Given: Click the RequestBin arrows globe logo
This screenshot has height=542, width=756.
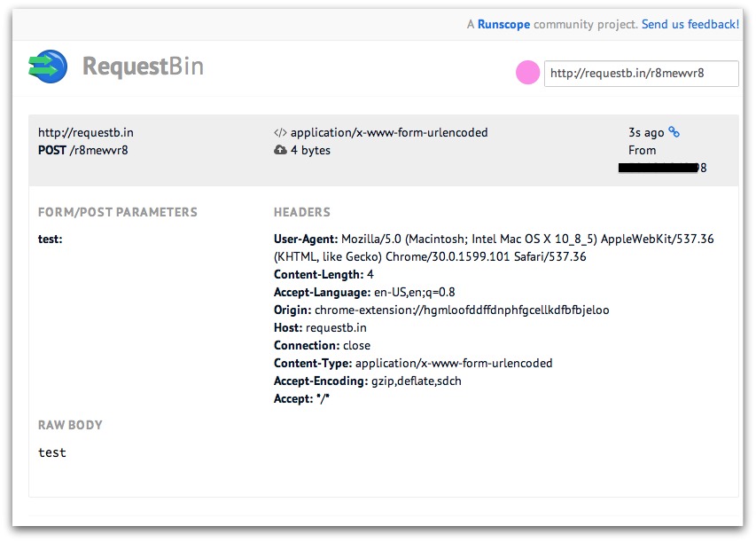Looking at the screenshot, I should tap(48, 67).
